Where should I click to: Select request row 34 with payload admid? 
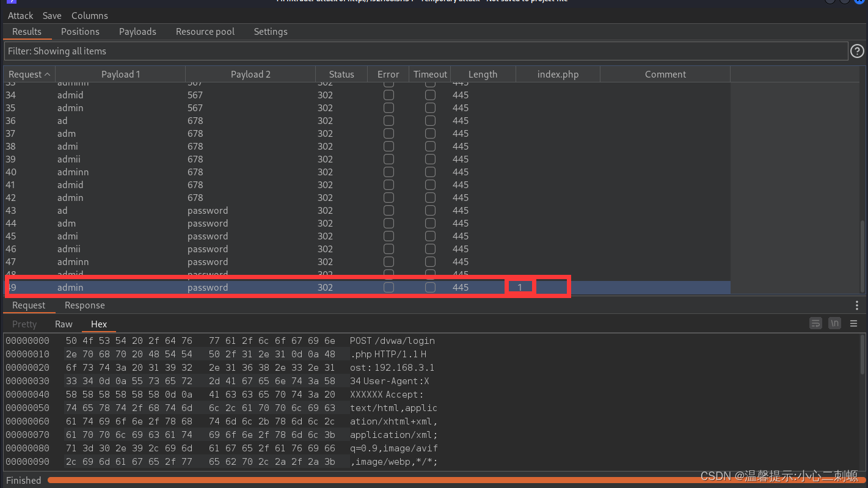pos(367,95)
